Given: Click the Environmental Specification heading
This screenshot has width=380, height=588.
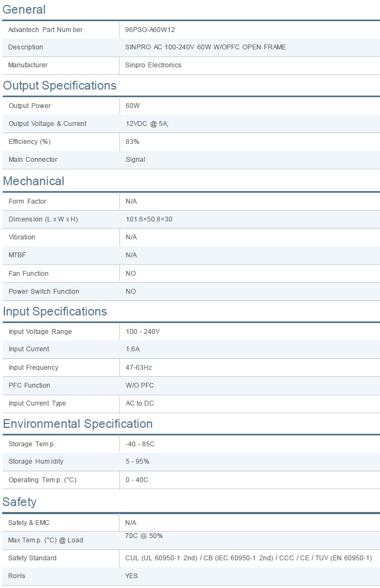Looking at the screenshot, I should point(78,424).
